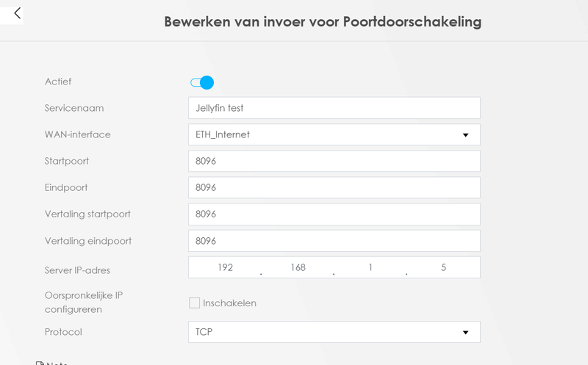Tick the Inschakelen checkbox
This screenshot has width=588, height=365.
coord(195,303)
